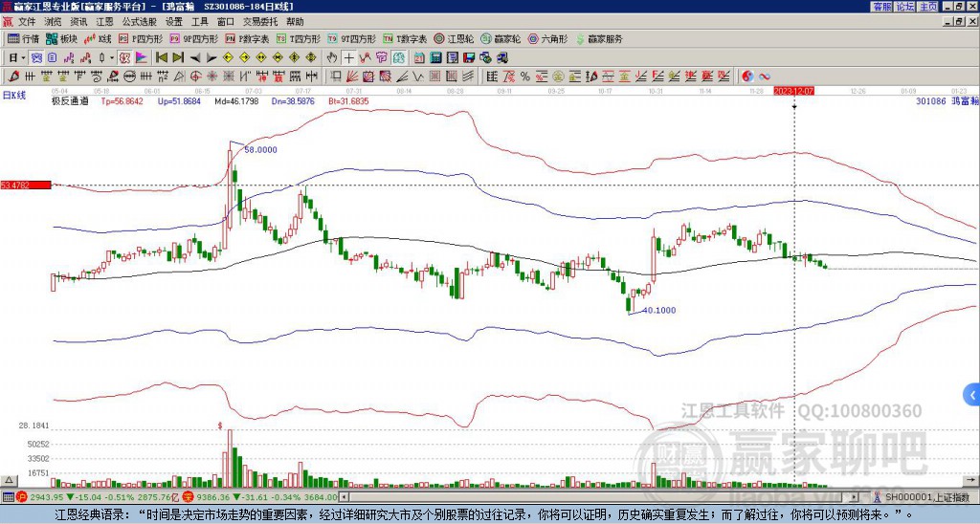Open the P四方形 square tool

[141, 38]
